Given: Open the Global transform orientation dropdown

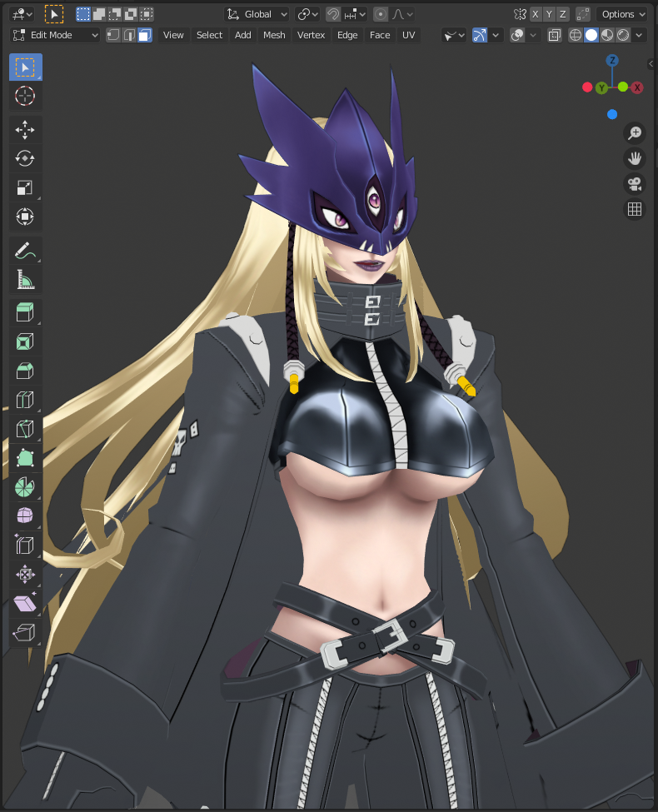Looking at the screenshot, I should point(257,14).
